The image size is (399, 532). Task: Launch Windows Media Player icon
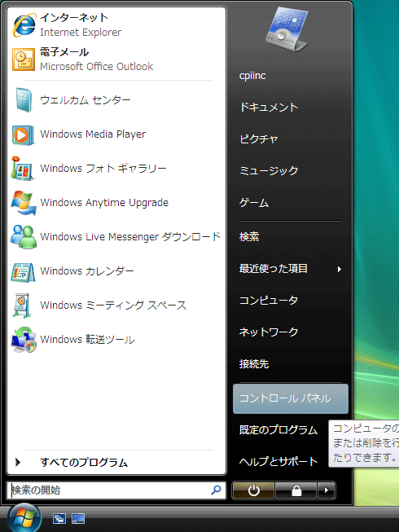pyautogui.click(x=24, y=134)
